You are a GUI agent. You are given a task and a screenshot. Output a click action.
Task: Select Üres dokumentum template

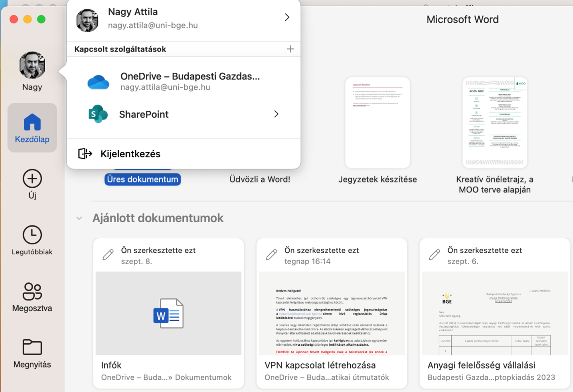coord(142,179)
